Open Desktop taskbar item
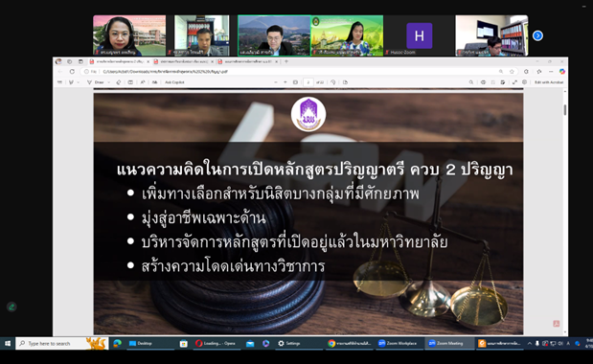Screen dimensions: 593x364 point(149,343)
